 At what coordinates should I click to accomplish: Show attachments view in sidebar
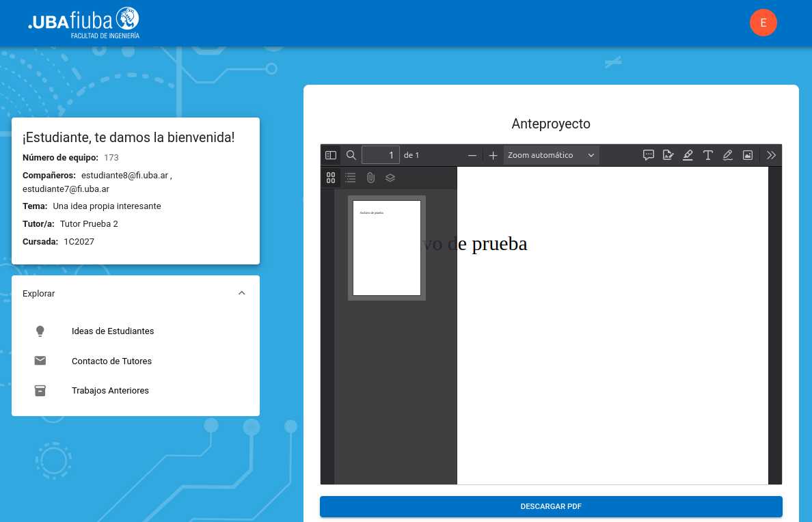click(x=370, y=178)
